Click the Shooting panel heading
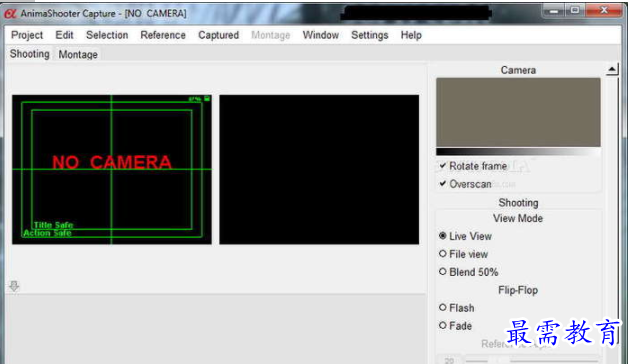Viewport: 628px width, 364px height. pyautogui.click(x=518, y=203)
